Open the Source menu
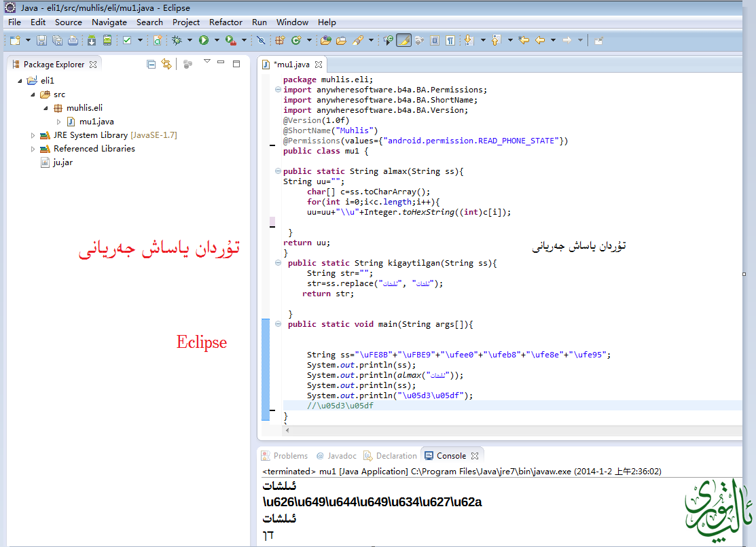 (x=69, y=22)
